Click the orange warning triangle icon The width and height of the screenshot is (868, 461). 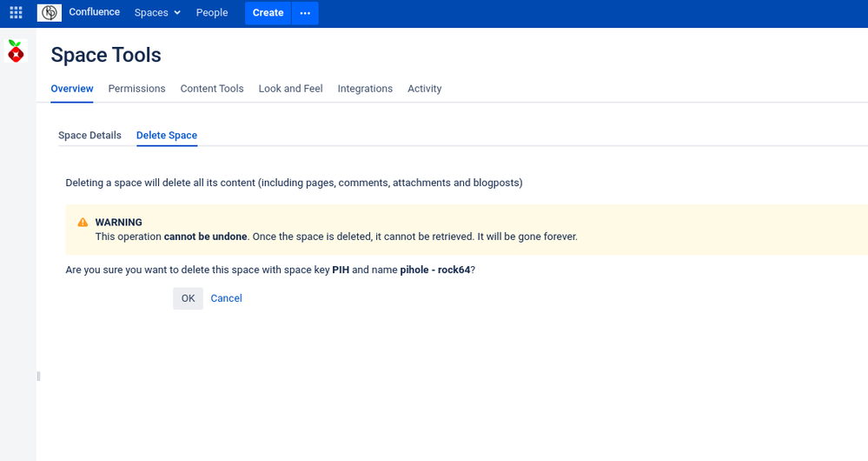[x=83, y=222]
